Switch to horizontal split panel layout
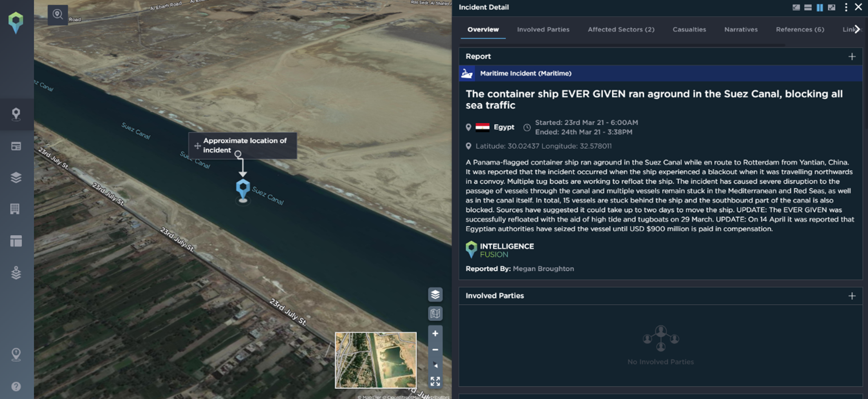 tap(808, 7)
